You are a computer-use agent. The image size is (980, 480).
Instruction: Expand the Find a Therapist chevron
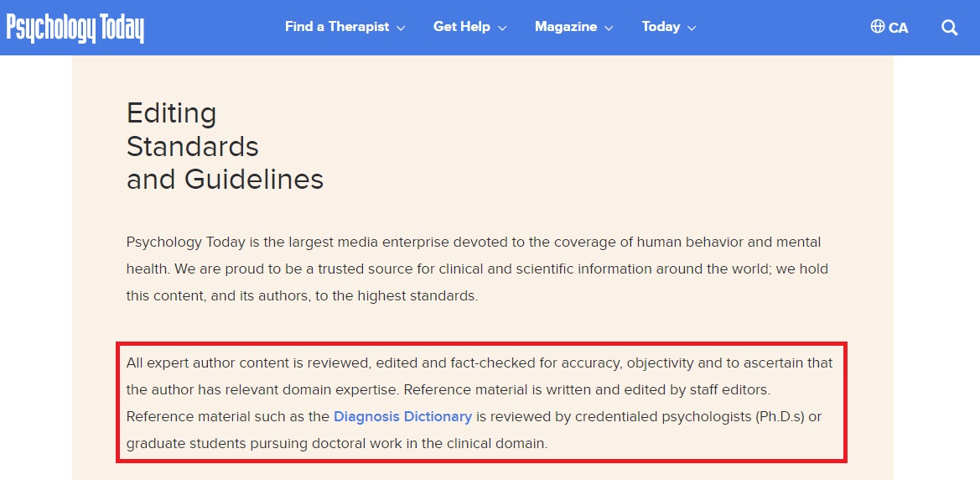[401, 28]
